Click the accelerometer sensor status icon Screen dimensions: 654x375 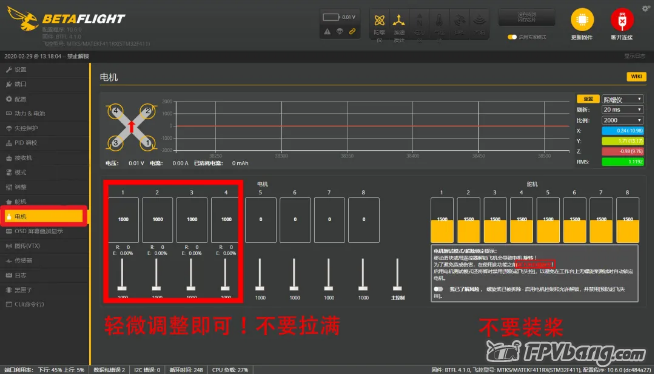399,20
